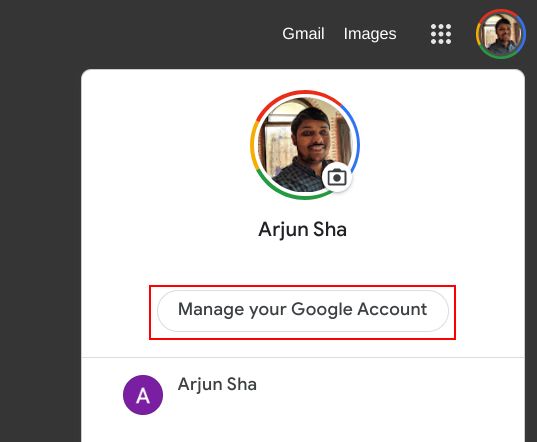537x442 pixels.
Task: Click Manage your Google Account button
Action: click(303, 311)
